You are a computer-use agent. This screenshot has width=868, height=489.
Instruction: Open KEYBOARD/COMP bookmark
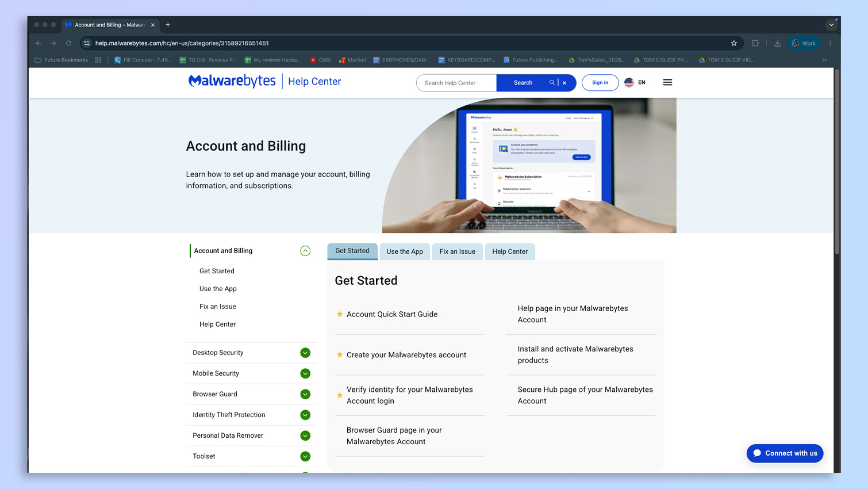point(467,60)
